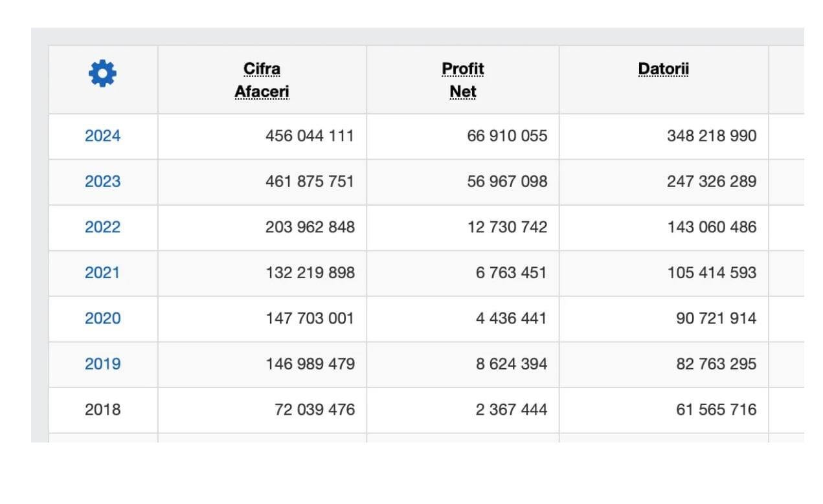
Task: Click the 2024 net profit cell 66 910 055
Action: (507, 136)
